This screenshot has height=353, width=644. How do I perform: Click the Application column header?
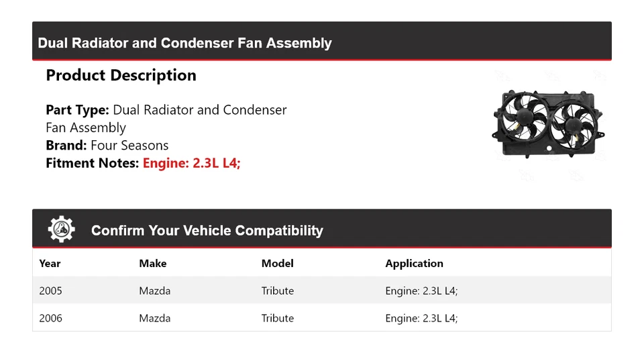(x=414, y=263)
